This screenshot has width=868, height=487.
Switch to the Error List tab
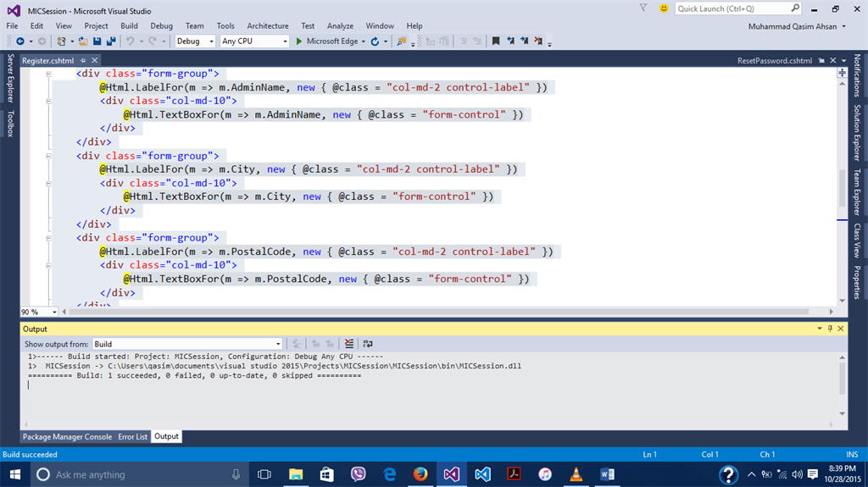point(134,437)
